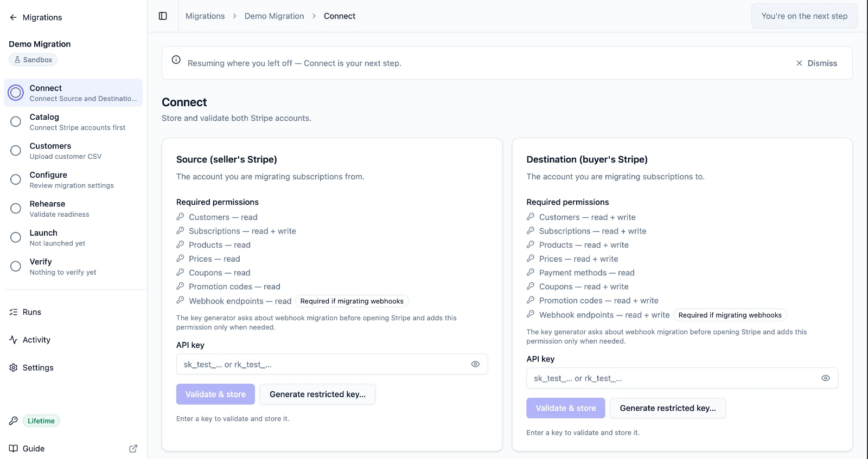Click key icon beside Destination 'Webhook endpoints — read + write'
This screenshot has height=459, width=868.
[531, 314]
